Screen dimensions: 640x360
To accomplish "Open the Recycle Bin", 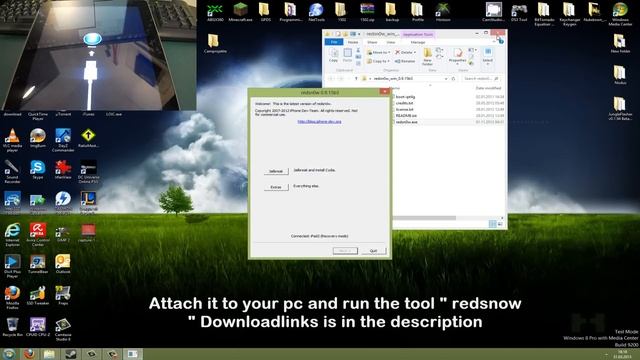I will pyautogui.click(x=12, y=327).
